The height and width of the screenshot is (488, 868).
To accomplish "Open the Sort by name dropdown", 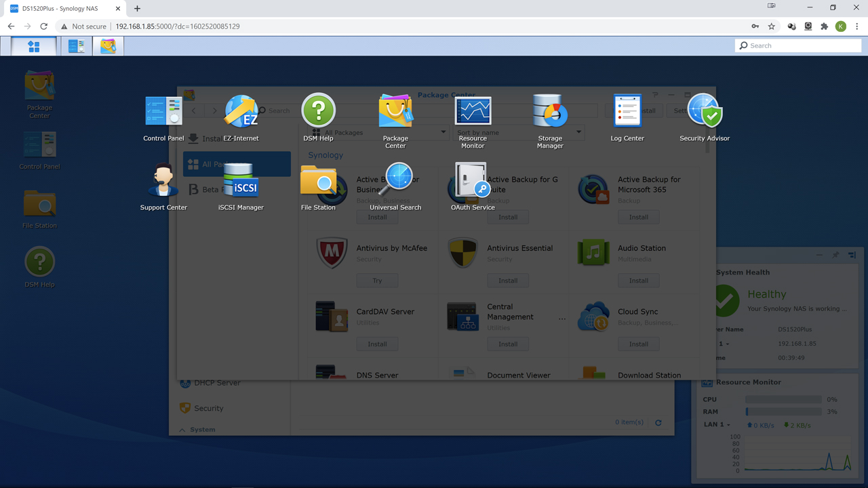I will [518, 132].
